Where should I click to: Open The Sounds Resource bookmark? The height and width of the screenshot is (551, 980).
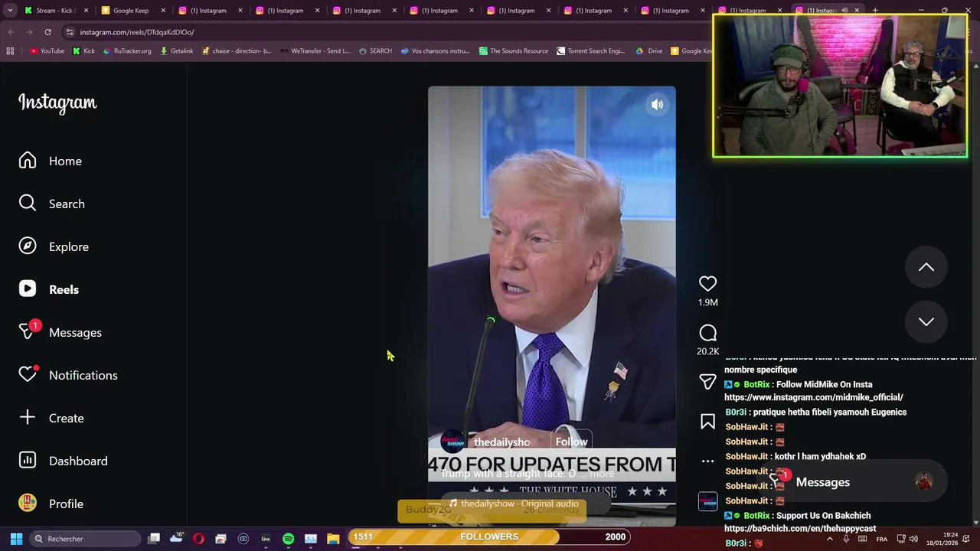point(514,51)
